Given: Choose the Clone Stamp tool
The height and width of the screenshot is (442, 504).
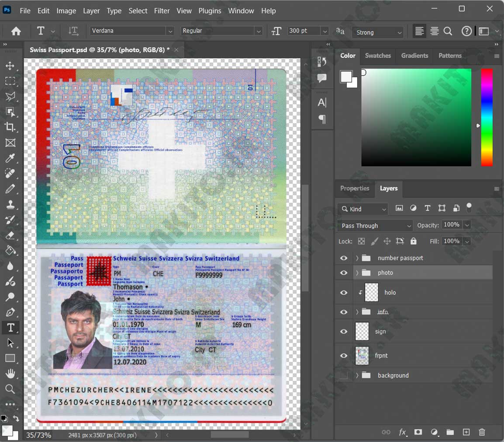Looking at the screenshot, I should tap(10, 204).
